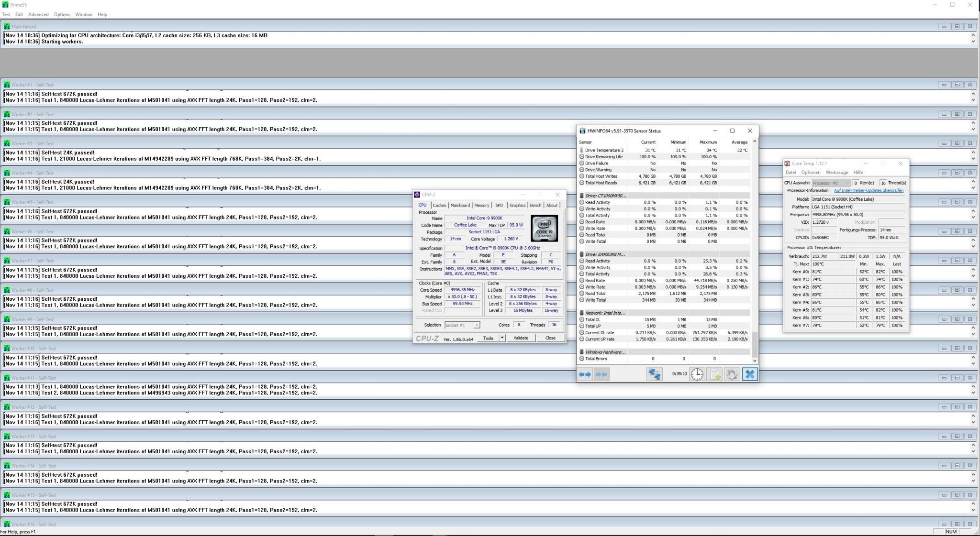Switch to CPU-Z Mainboard tab
This screenshot has width=980, height=536.
pos(460,206)
